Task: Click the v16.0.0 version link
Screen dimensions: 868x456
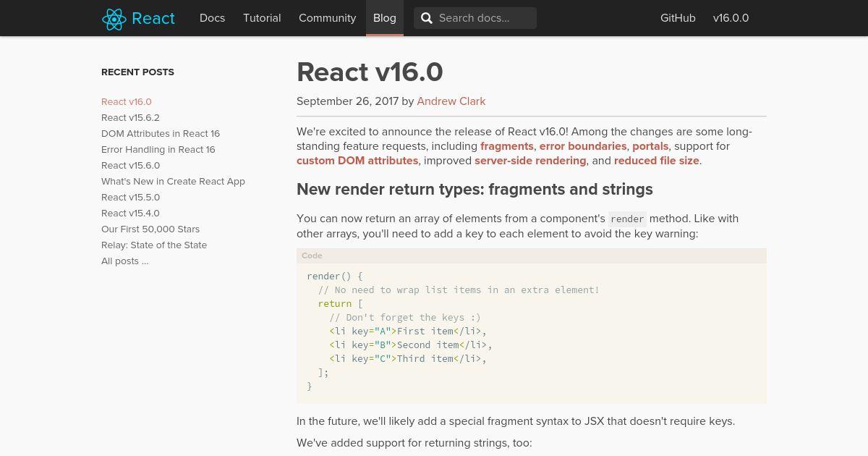Action: [x=731, y=18]
